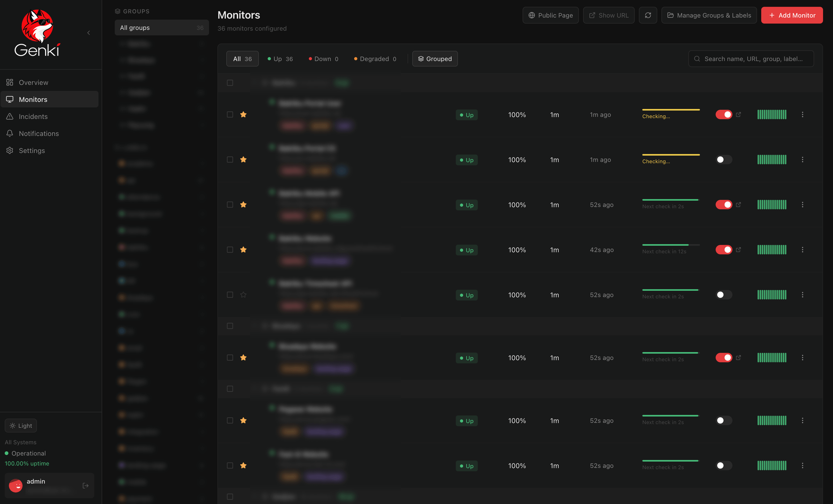Open the three-dot menu on the 42s ago row
833x504 pixels.
click(802, 250)
